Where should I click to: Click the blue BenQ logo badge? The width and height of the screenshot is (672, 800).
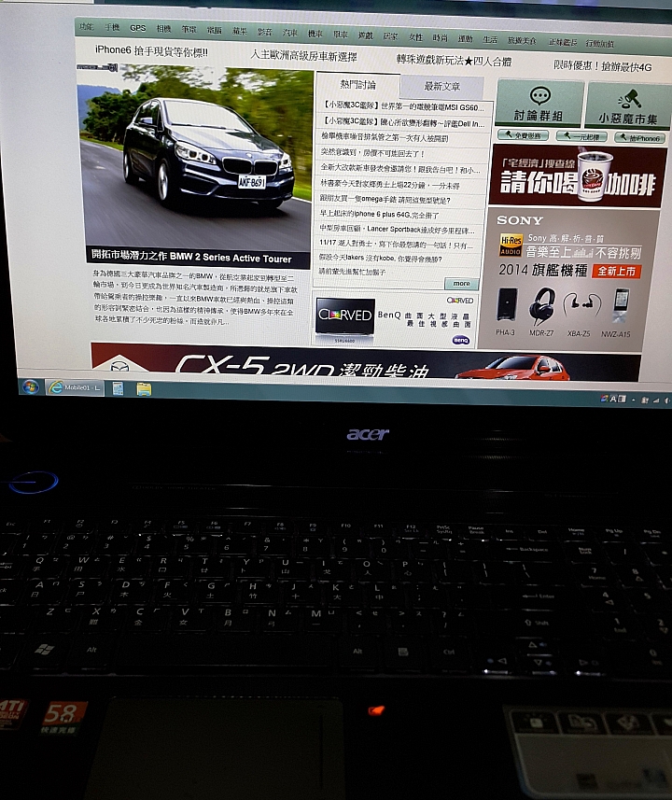tap(461, 341)
